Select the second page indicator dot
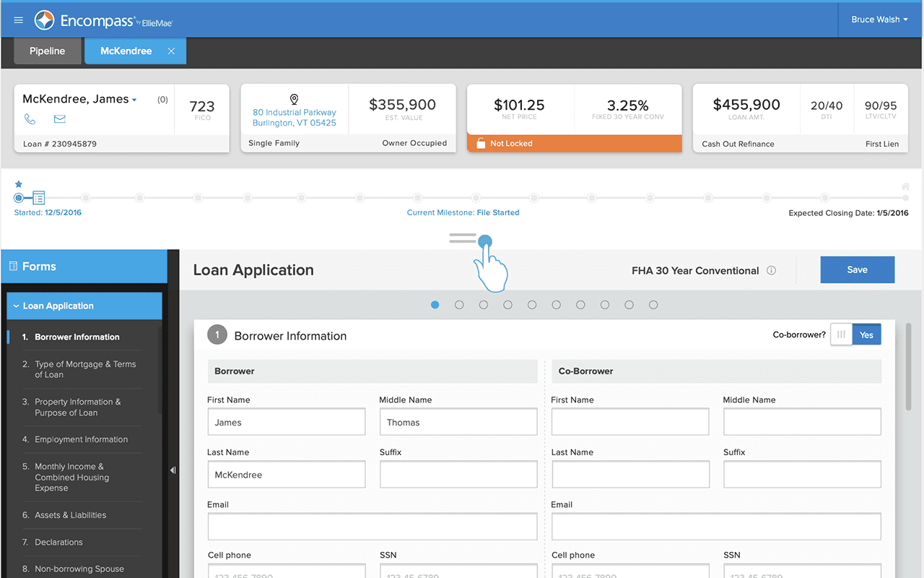Screen dimensions: 924x578 click(x=459, y=304)
